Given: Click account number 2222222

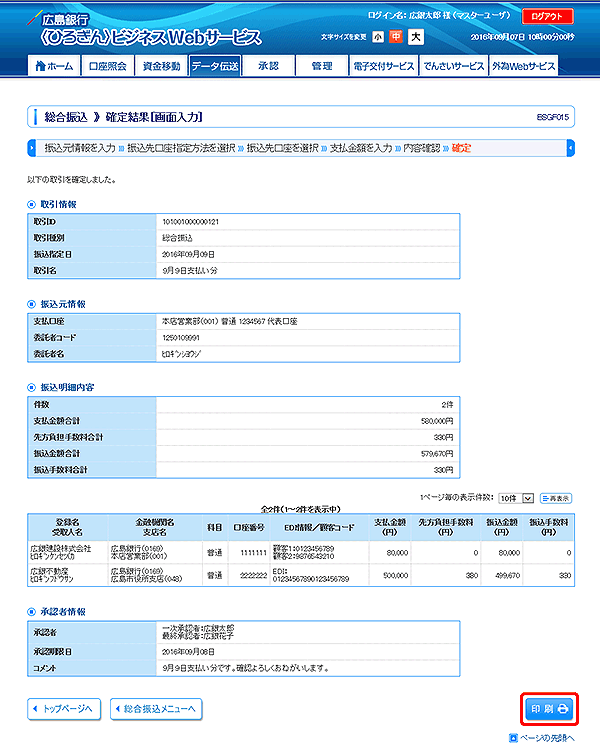Looking at the screenshot, I should click(x=253, y=575).
